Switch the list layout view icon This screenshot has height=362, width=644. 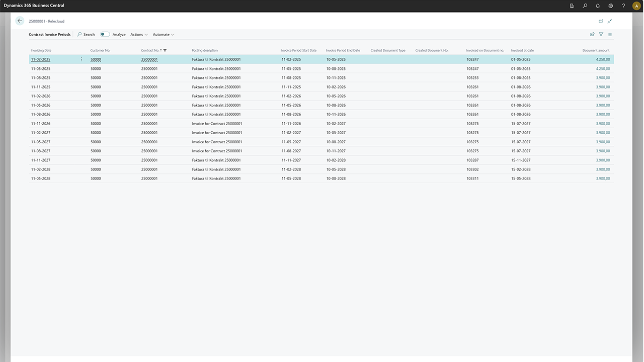click(610, 34)
